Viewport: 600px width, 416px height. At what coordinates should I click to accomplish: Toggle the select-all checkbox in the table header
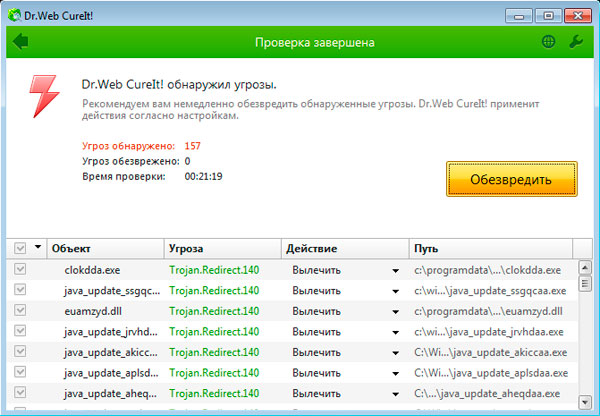click(20, 247)
